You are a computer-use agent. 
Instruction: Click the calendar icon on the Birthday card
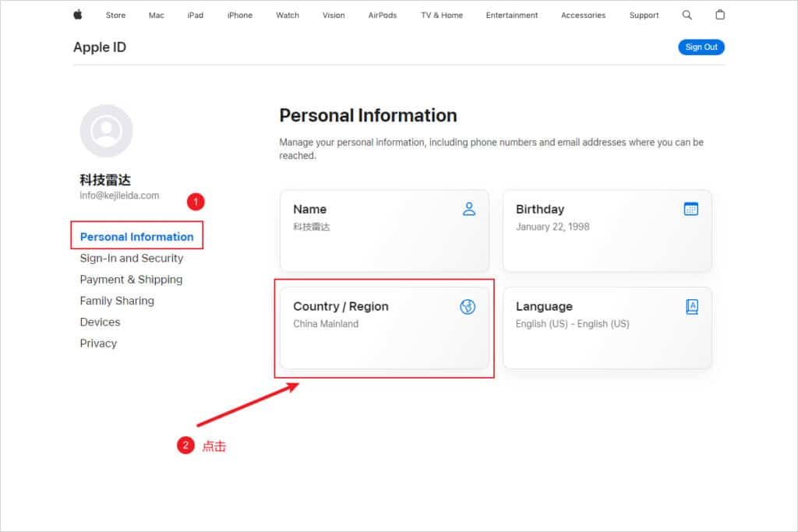pyautogui.click(x=692, y=209)
